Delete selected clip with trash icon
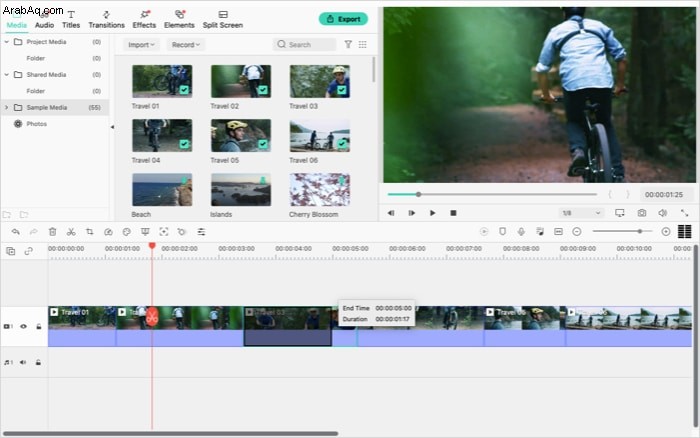700x438 pixels. click(x=52, y=232)
